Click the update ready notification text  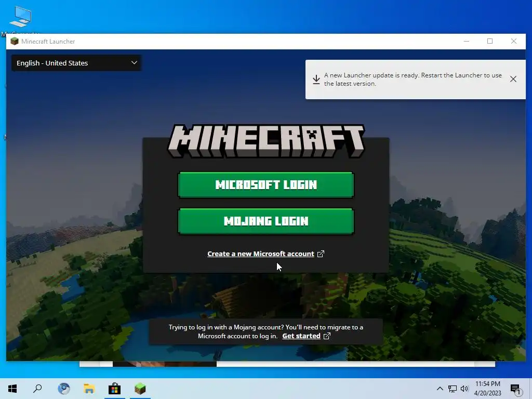tap(413, 79)
